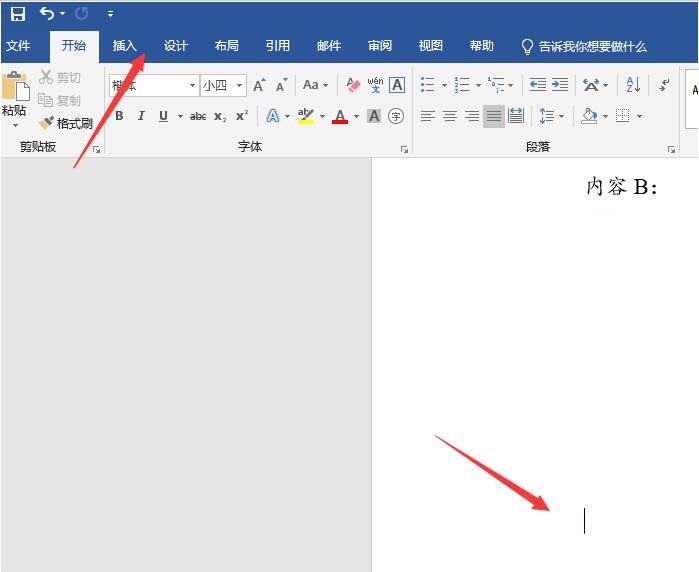Click the 复制 copy button
Image resolution: width=699 pixels, height=572 pixels.
(60, 100)
